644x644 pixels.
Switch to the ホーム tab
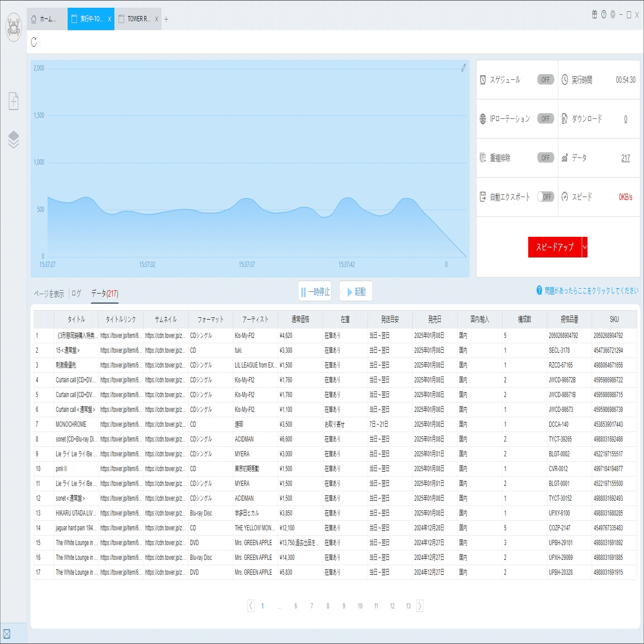(47, 19)
